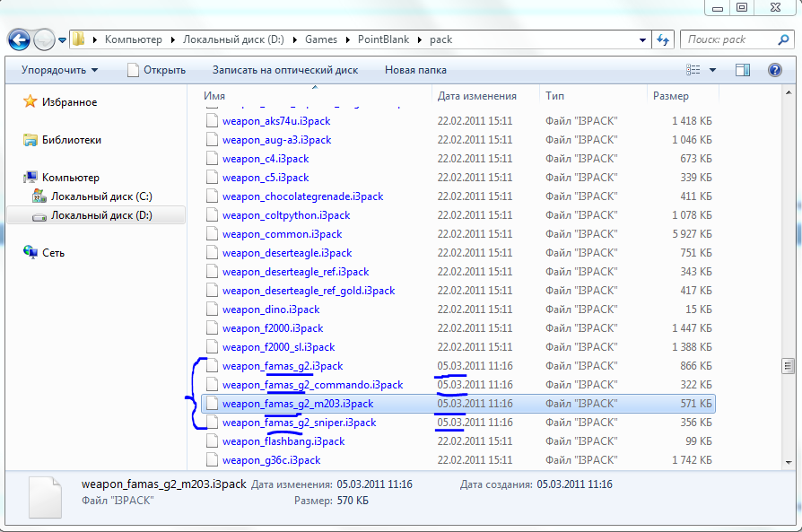Open Help via question mark icon
The width and height of the screenshot is (802, 532).
[x=775, y=70]
